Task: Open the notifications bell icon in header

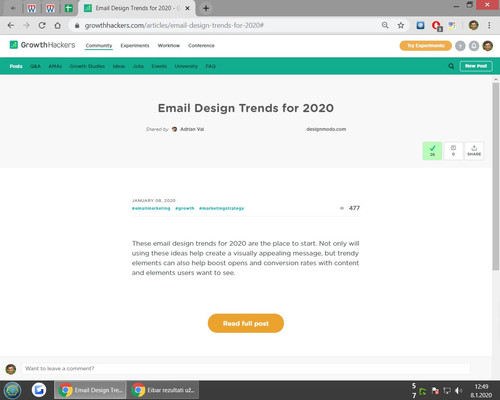Action: coord(474,46)
